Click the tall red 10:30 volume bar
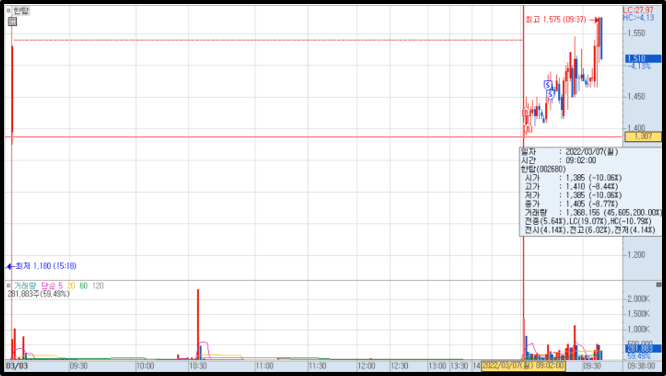Image resolution: width=666 pixels, height=376 pixels. click(x=198, y=324)
